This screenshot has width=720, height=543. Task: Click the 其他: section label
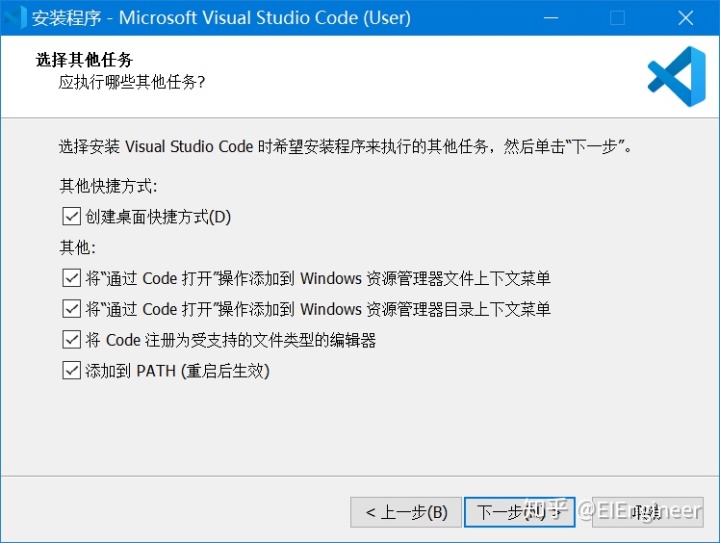pyautogui.click(x=78, y=248)
